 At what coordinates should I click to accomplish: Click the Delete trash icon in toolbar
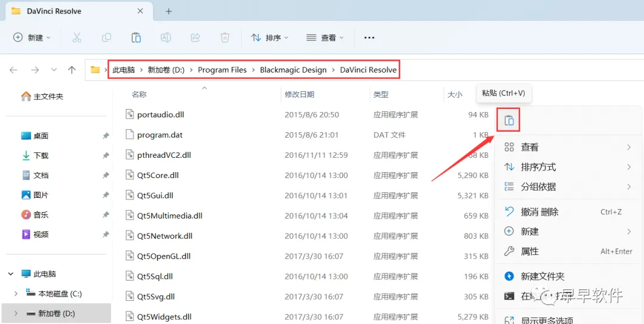[x=225, y=38]
